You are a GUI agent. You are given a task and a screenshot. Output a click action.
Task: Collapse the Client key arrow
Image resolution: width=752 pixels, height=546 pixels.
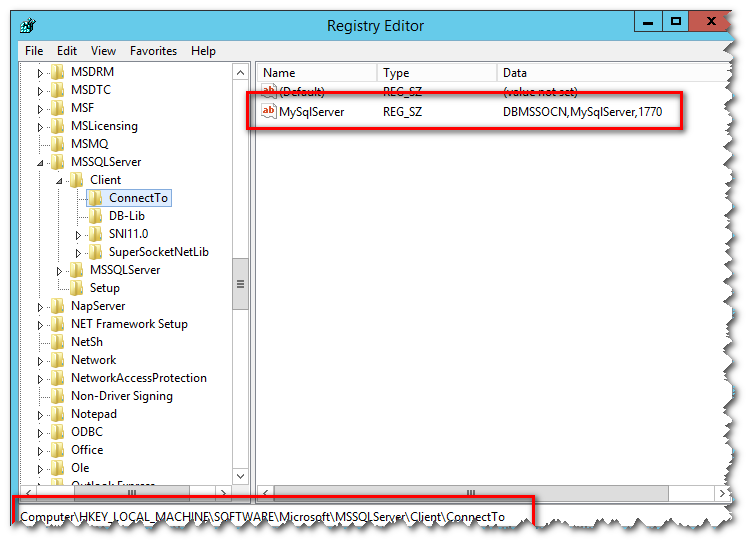pos(59,181)
